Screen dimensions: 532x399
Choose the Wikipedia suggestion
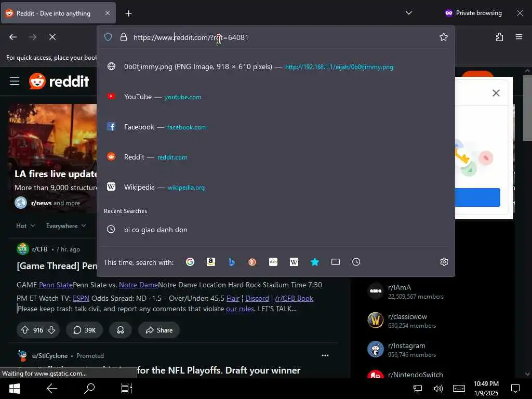[x=275, y=187]
